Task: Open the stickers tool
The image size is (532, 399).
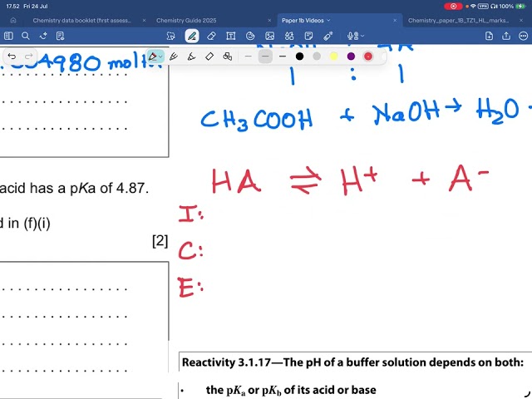Action: click(x=250, y=36)
